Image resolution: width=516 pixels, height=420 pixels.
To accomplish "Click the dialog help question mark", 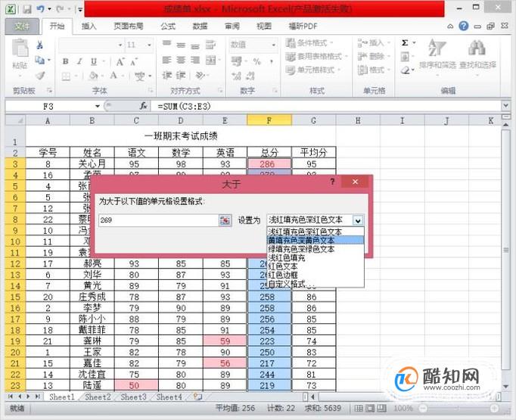I will tap(332, 182).
